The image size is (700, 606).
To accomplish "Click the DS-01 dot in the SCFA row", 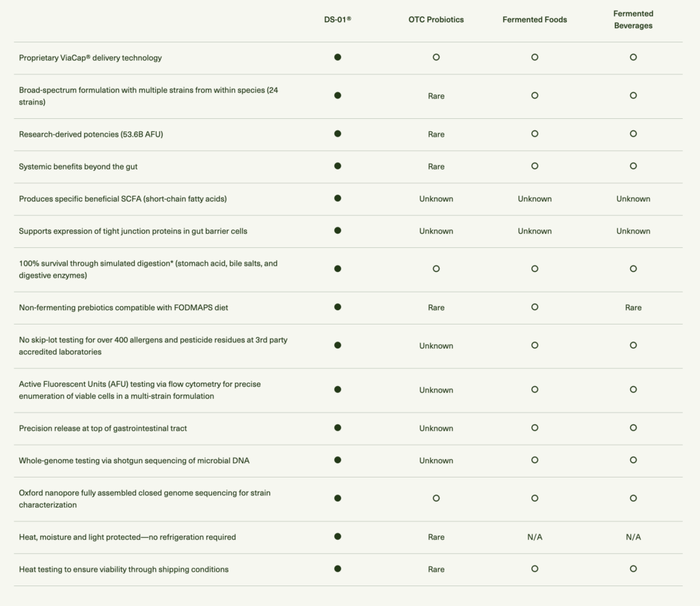I will (x=338, y=198).
